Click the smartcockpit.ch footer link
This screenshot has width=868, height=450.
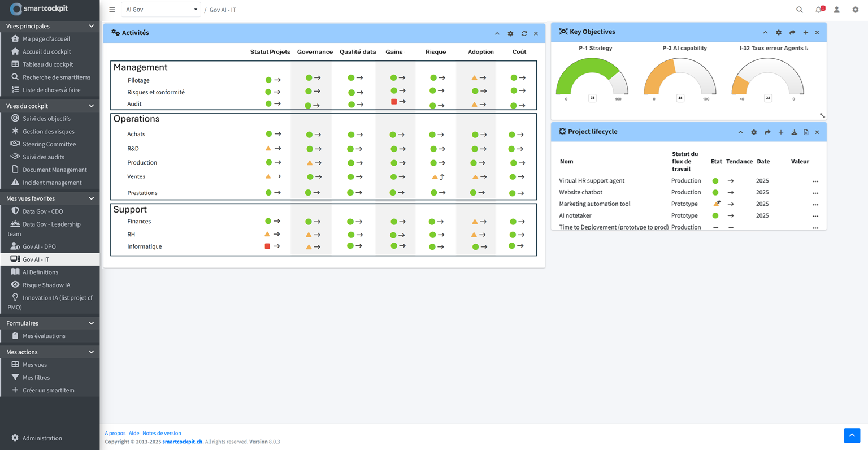[x=182, y=442]
